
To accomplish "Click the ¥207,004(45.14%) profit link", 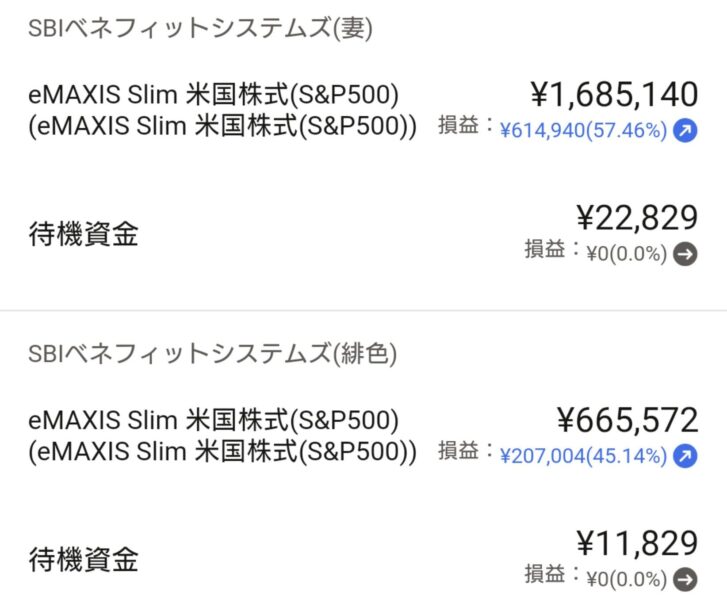I will (x=583, y=457).
